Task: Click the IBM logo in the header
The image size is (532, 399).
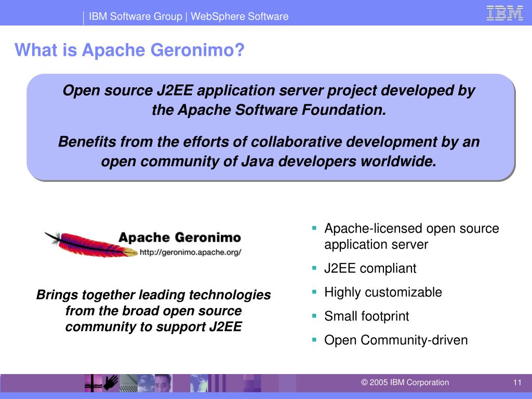Action: click(504, 13)
